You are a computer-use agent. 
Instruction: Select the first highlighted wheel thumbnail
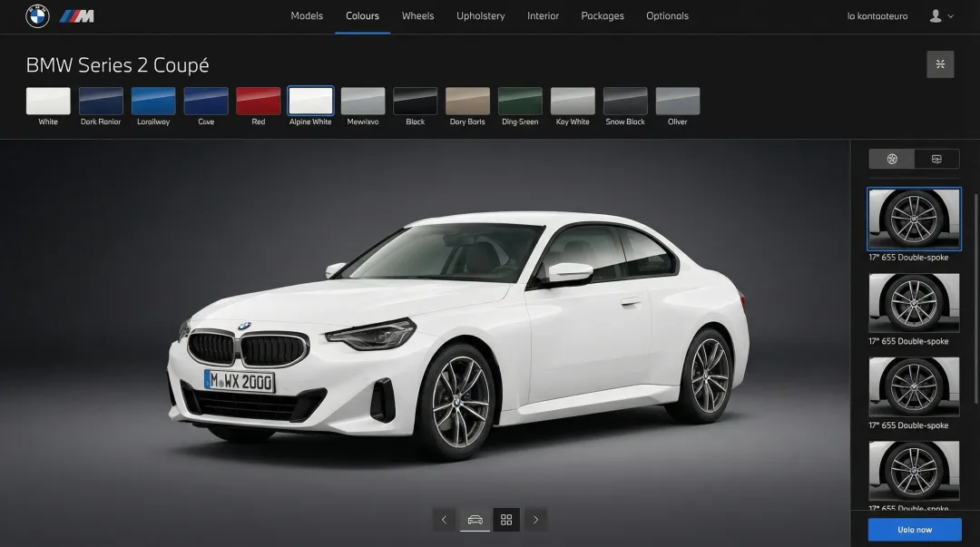[x=914, y=219]
